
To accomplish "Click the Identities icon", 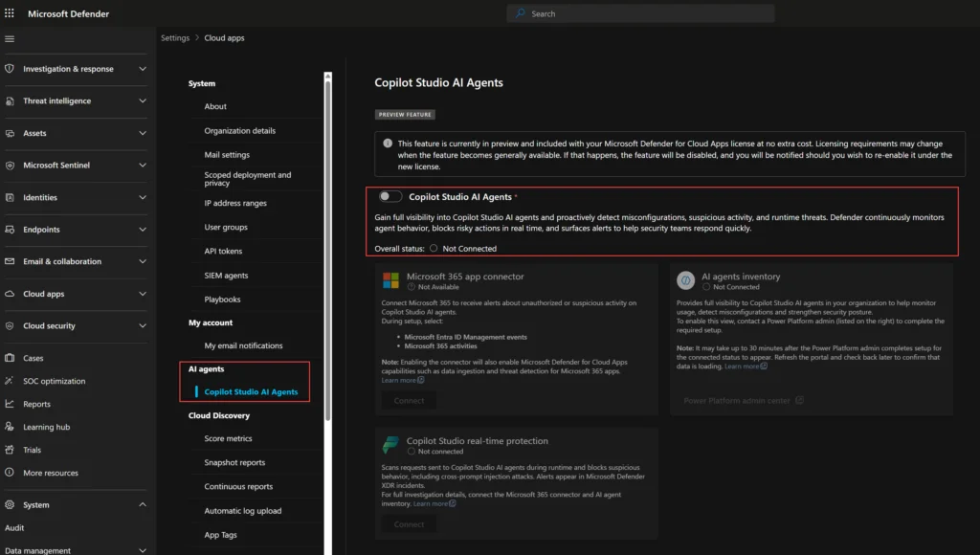I will pyautogui.click(x=10, y=197).
